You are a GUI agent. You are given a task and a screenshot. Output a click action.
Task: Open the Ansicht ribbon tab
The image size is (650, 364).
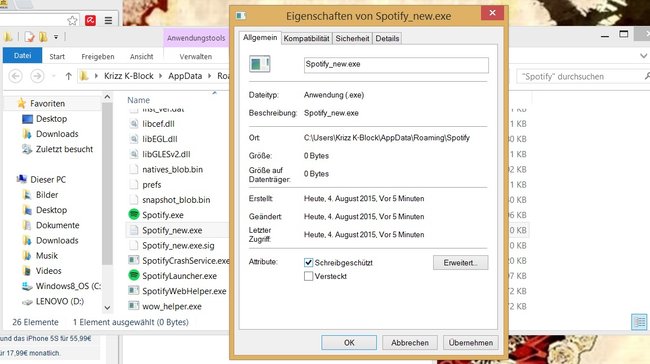[x=142, y=56]
